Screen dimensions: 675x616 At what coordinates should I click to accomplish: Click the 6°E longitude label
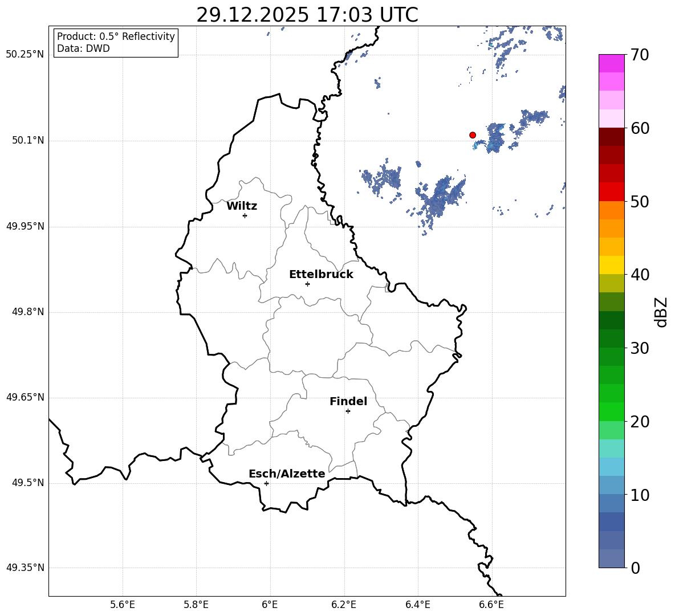[270, 605]
